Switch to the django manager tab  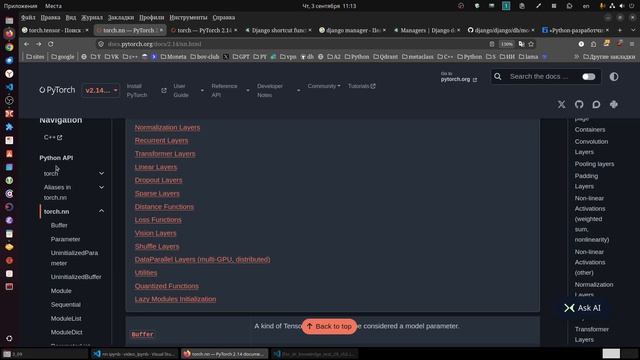[352, 30]
